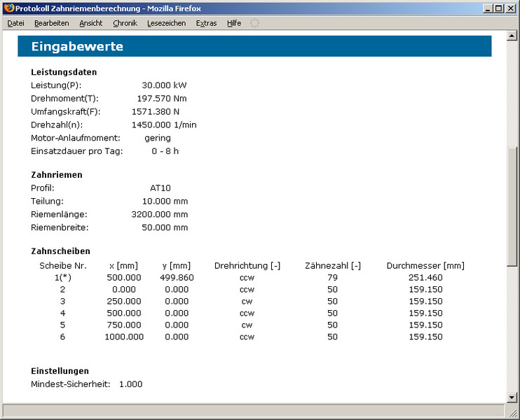520x420 pixels.
Task: Minimize the Firefox window
Action: (x=487, y=8)
